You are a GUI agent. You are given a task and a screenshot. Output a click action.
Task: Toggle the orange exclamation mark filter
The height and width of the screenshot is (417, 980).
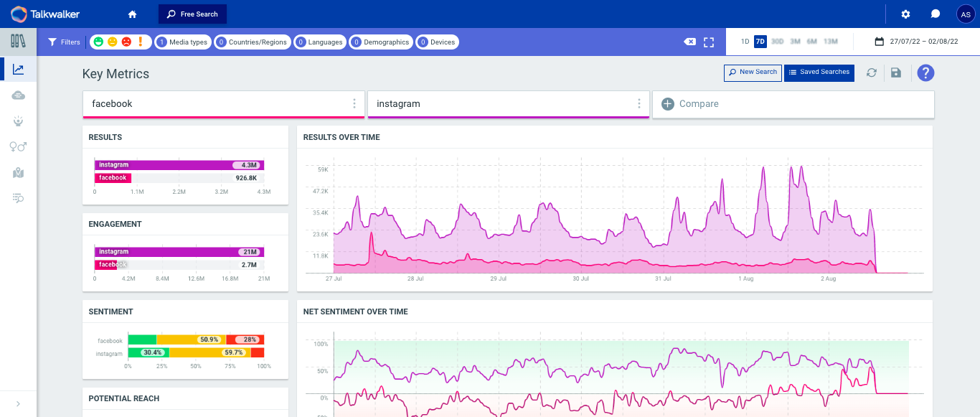coord(141,42)
